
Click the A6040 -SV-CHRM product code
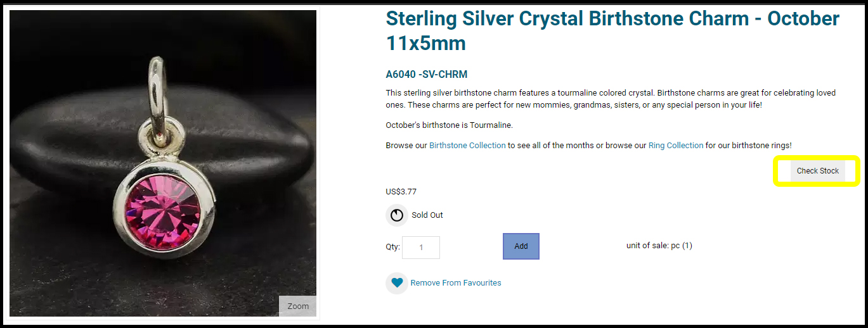426,75
